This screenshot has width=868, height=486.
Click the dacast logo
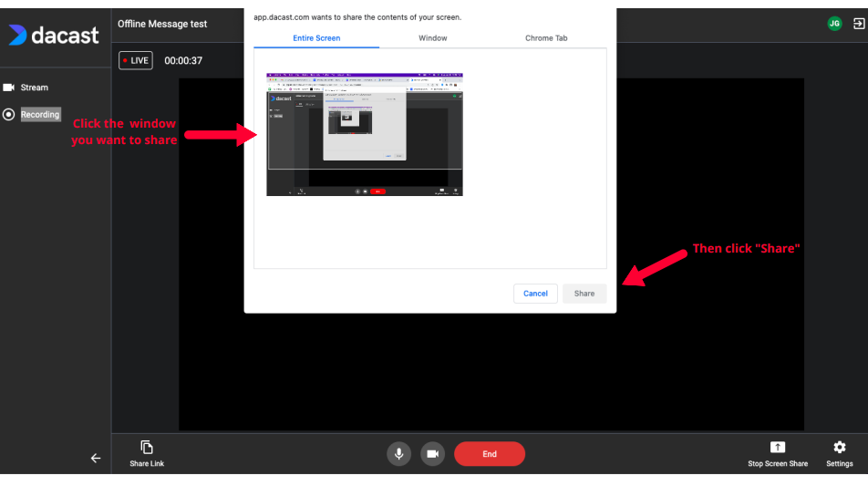54,35
